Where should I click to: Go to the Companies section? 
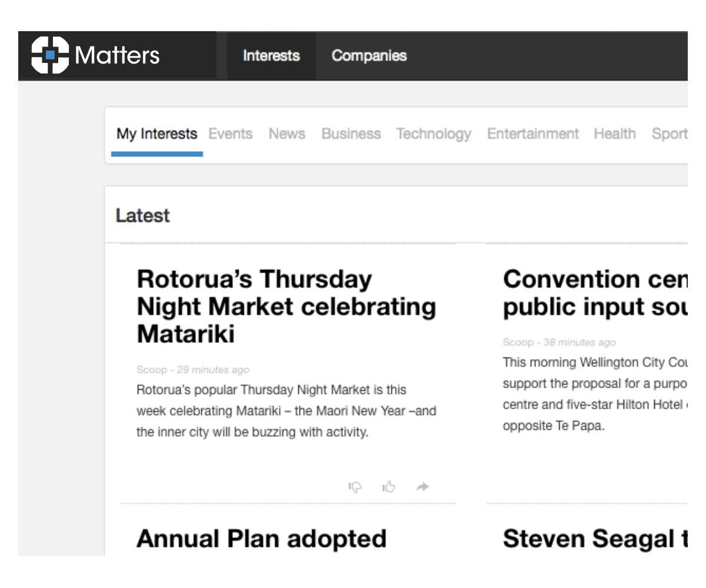(x=369, y=56)
